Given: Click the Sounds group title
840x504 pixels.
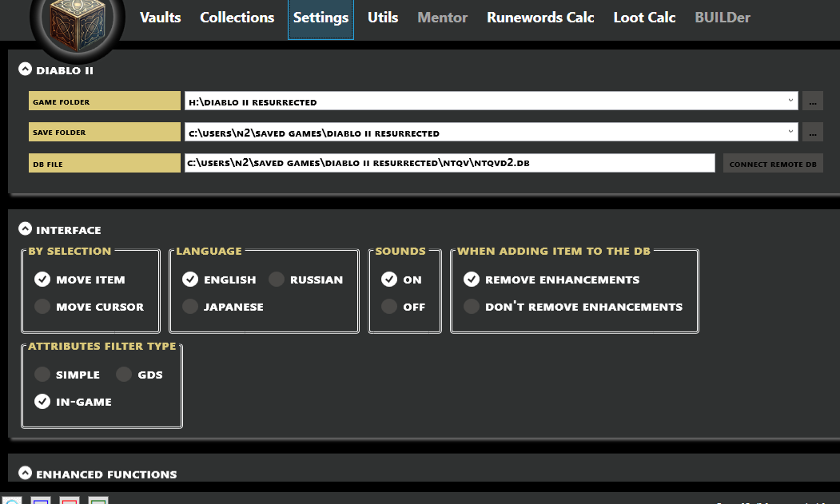Looking at the screenshot, I should point(400,251).
